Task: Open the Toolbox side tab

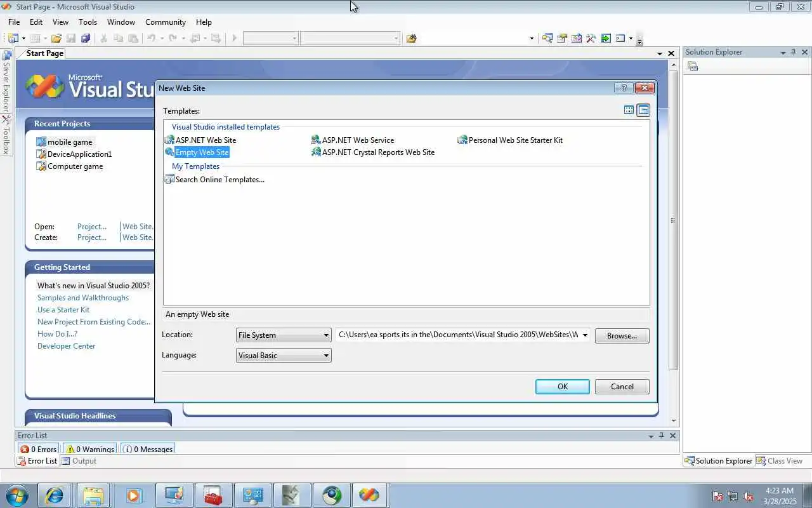Action: coord(6,135)
